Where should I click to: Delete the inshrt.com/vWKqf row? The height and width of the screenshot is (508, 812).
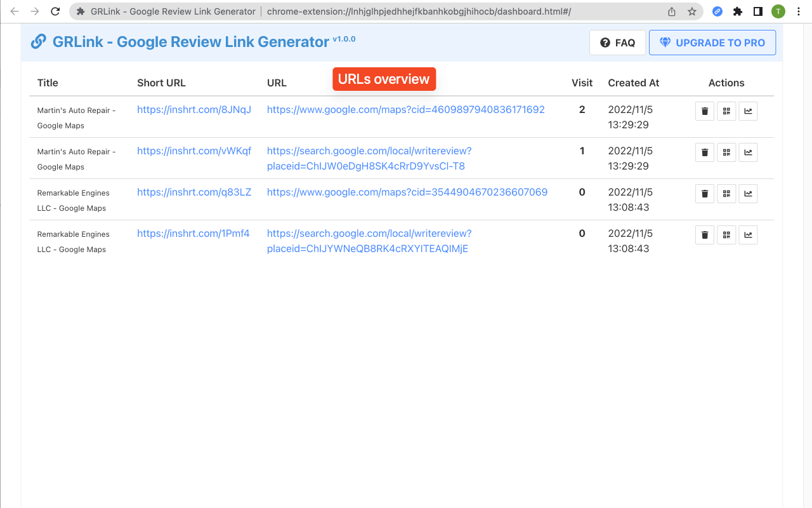coord(705,152)
